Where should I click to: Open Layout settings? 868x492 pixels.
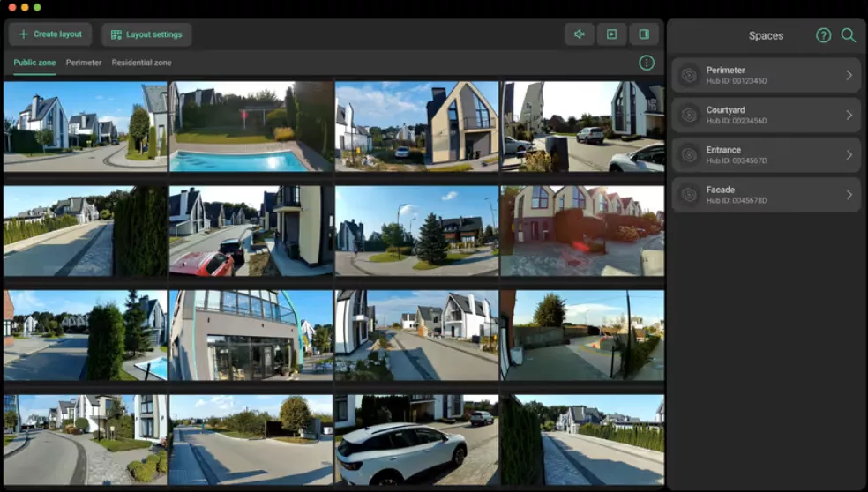(146, 34)
